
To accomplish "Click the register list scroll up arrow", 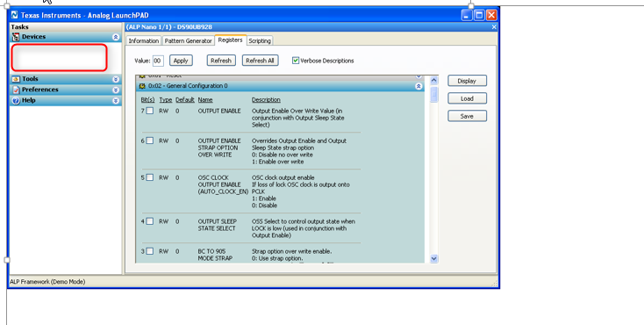I will pos(434,80).
